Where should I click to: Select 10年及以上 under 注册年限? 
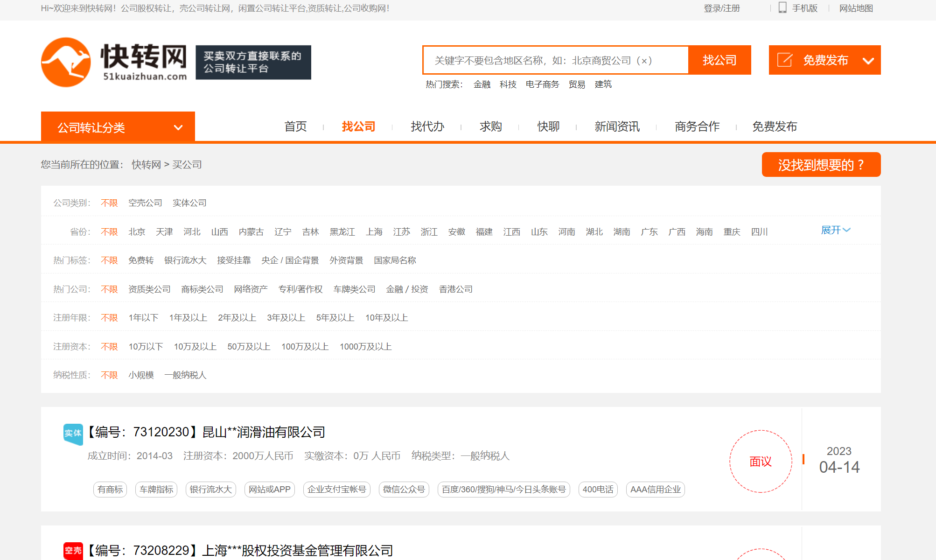[387, 317]
